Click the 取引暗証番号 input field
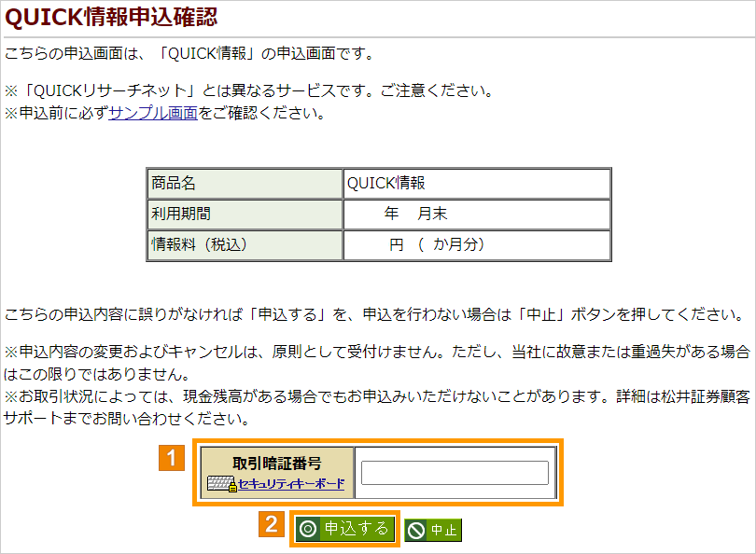 [455, 473]
